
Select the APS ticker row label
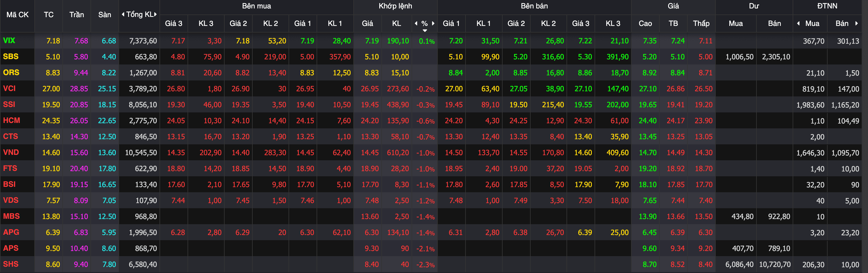pos(11,248)
